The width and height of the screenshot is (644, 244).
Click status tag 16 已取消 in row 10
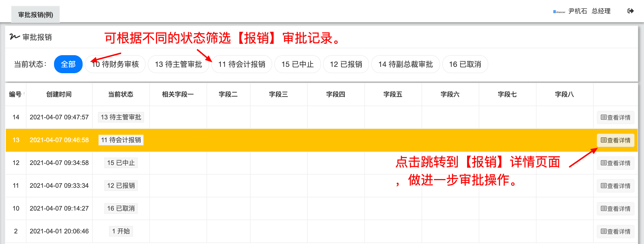point(121,208)
